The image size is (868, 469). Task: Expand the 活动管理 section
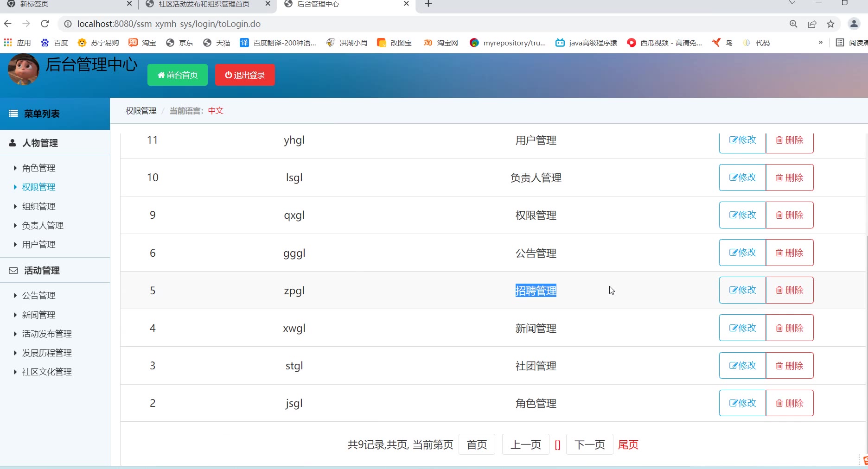point(55,271)
